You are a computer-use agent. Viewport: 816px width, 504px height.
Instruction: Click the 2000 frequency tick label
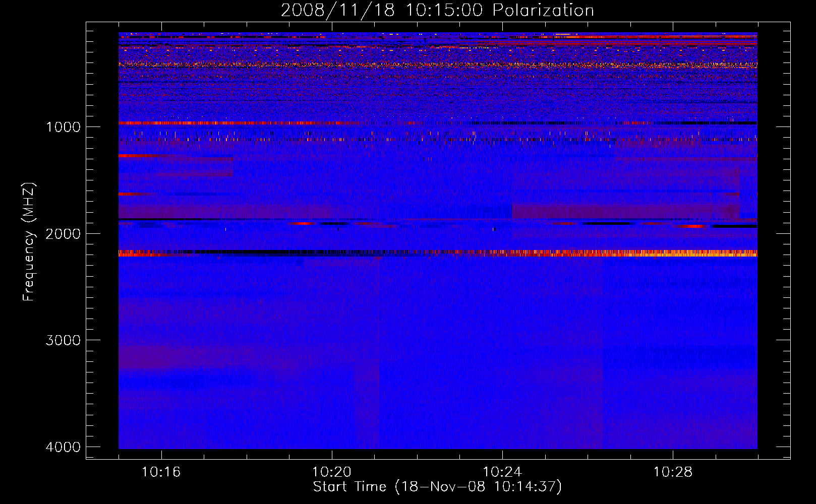coord(63,234)
